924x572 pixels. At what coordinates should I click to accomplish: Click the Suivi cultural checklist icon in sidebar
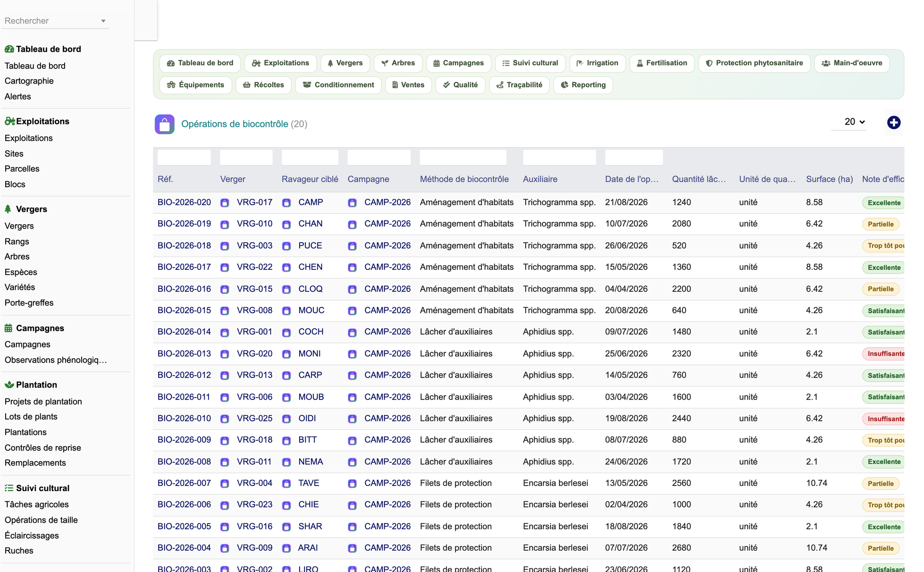pos(9,488)
